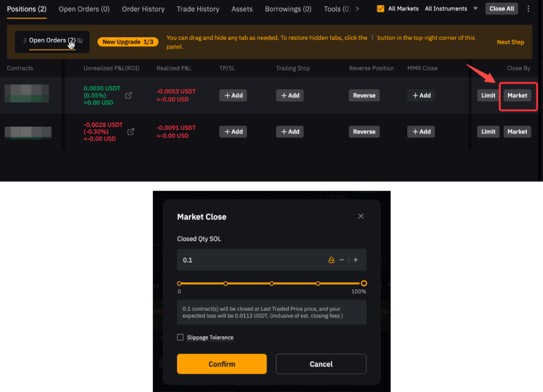Enable the Slippage Tolerance checkbox
This screenshot has height=392, width=543.
pos(180,337)
